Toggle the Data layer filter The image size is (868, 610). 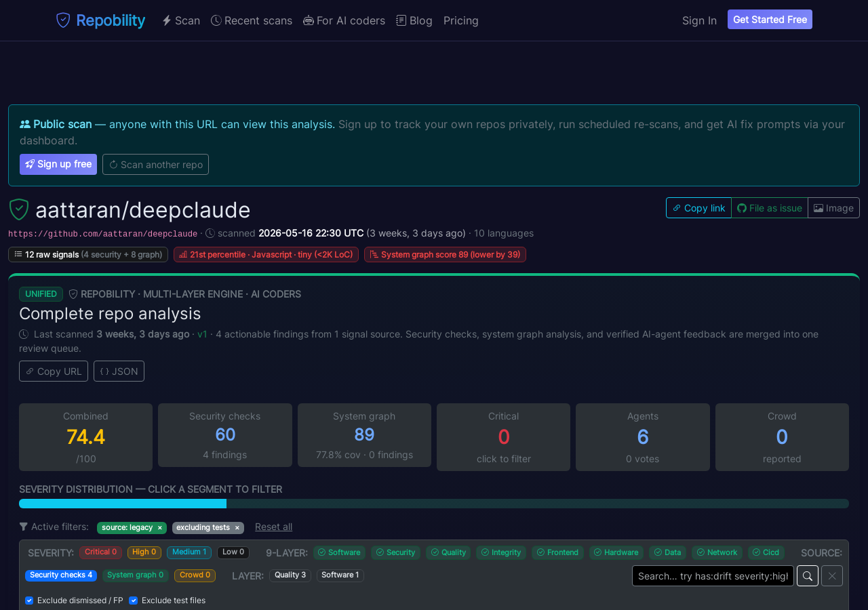click(667, 552)
